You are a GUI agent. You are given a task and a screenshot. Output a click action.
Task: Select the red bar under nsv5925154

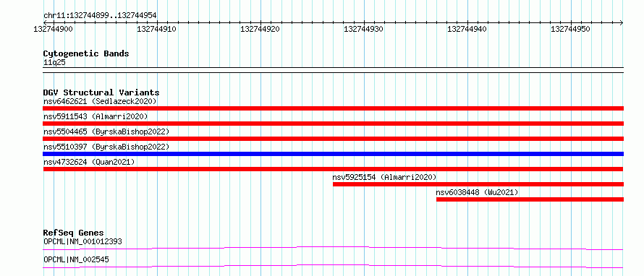tap(478, 184)
